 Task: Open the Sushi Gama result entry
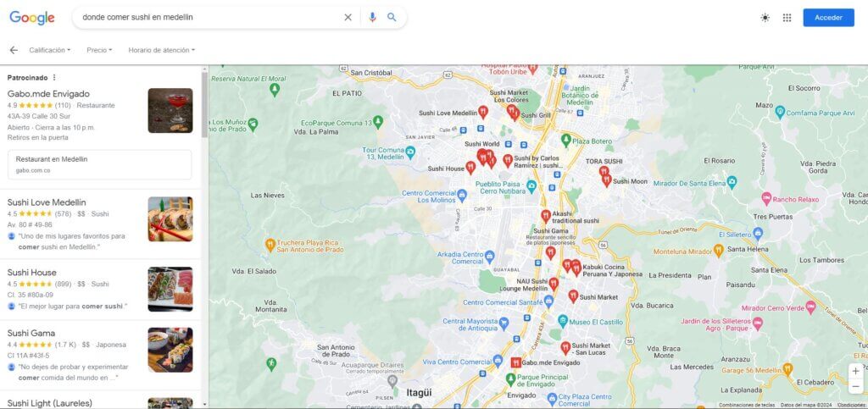tap(100, 355)
